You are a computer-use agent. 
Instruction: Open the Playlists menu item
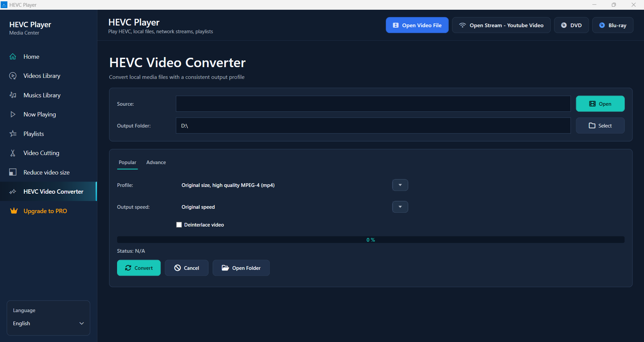point(48,134)
